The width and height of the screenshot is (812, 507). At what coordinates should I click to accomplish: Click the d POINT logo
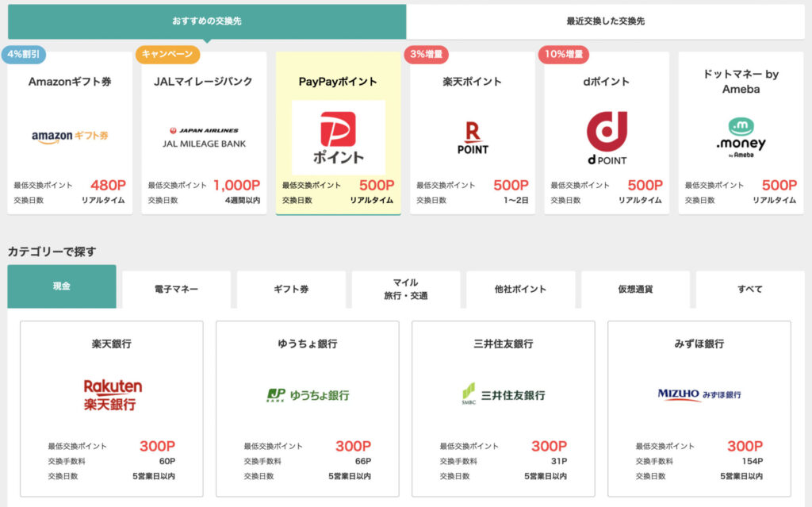607,138
